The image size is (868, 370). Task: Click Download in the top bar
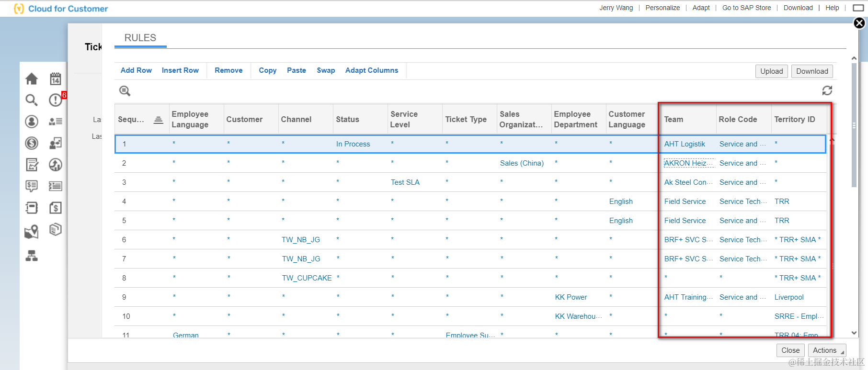(798, 8)
